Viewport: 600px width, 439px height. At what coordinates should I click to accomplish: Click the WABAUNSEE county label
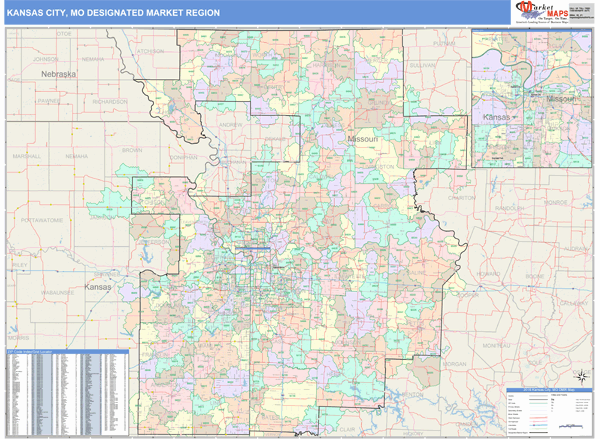tap(58, 293)
